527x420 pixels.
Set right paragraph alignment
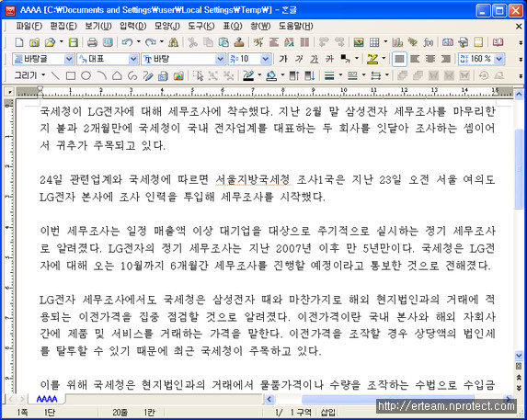click(x=446, y=59)
